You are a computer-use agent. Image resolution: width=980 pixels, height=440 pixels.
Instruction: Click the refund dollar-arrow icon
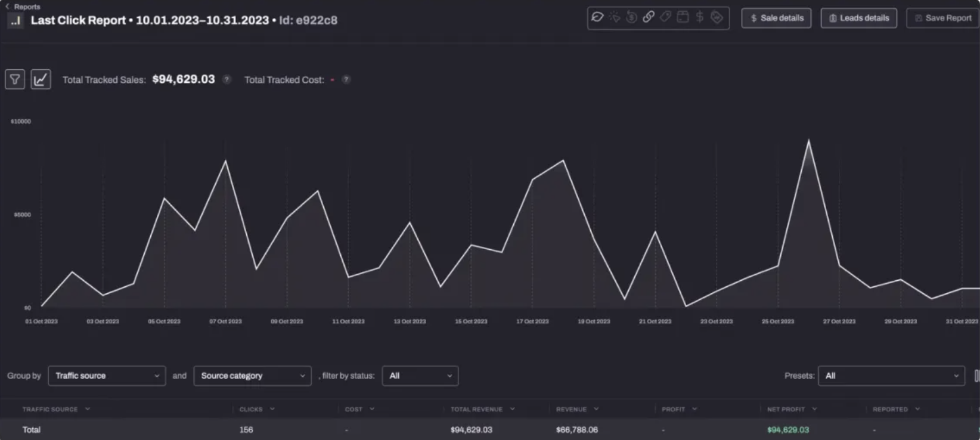pos(631,17)
